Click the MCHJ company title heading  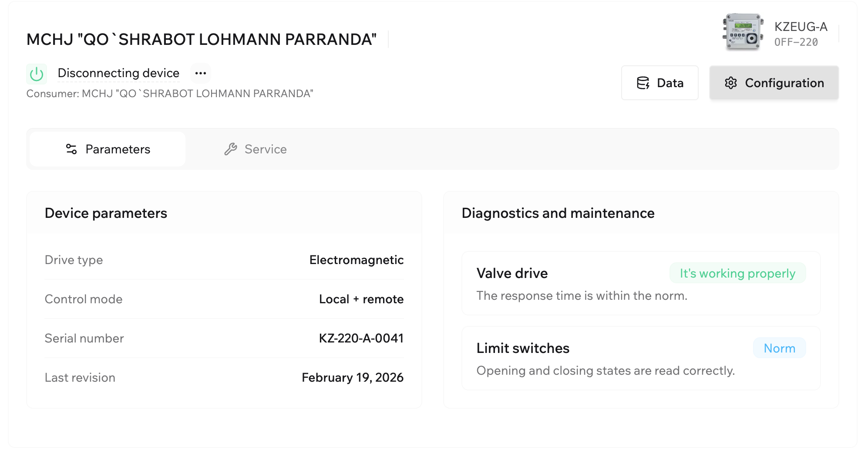tap(201, 39)
